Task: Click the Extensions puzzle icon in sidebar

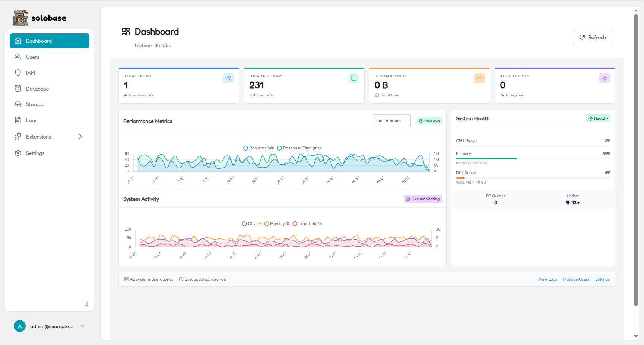Action: (18, 137)
